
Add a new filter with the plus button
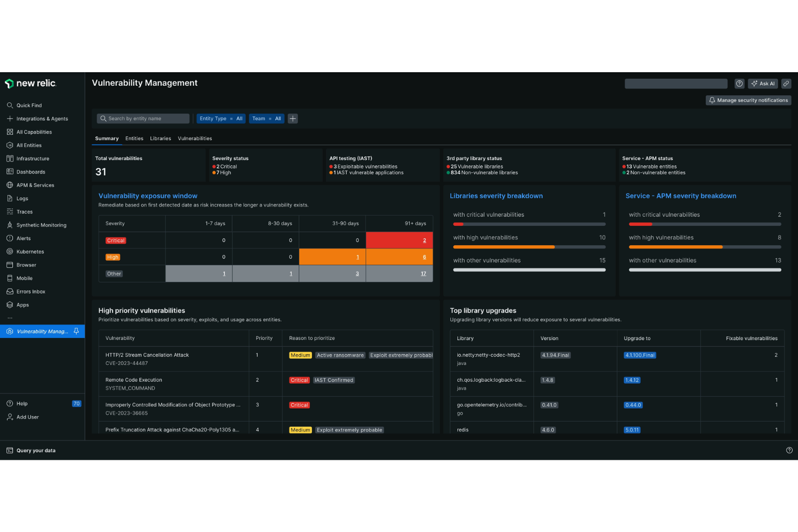pyautogui.click(x=293, y=119)
